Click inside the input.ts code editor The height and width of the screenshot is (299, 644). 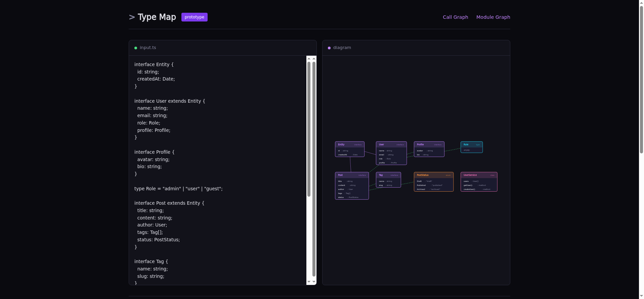click(x=218, y=168)
